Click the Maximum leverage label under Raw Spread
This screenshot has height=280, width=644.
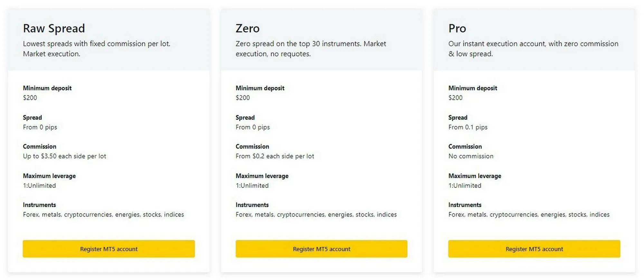click(x=49, y=176)
